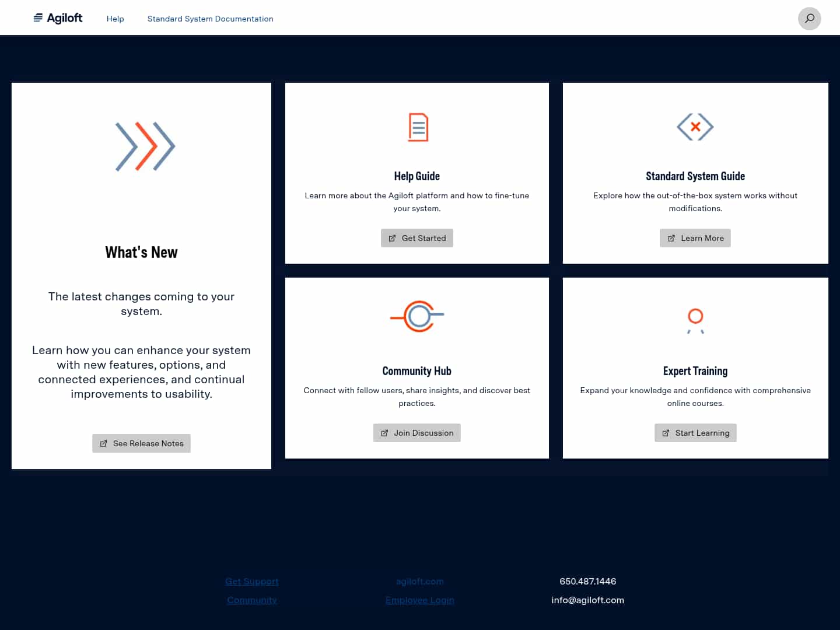Click the search magnifier icon
Screen dimensions: 840x630
coord(810,19)
